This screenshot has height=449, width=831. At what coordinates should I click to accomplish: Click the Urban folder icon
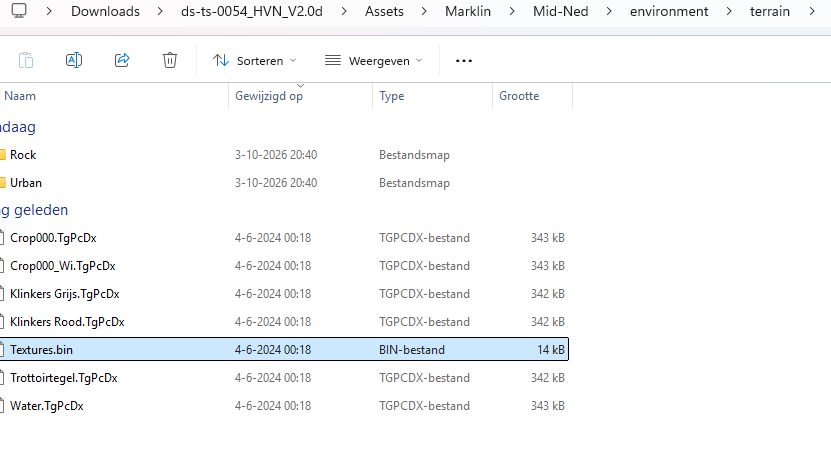click(3, 183)
